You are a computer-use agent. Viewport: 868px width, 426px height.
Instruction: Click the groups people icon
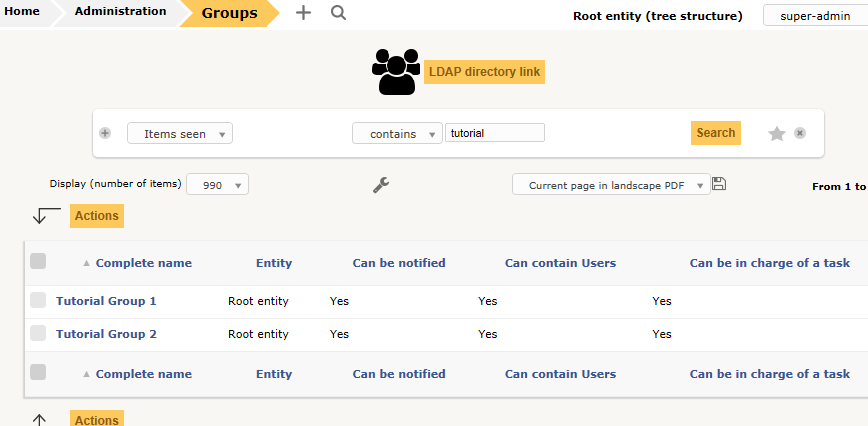tap(394, 72)
